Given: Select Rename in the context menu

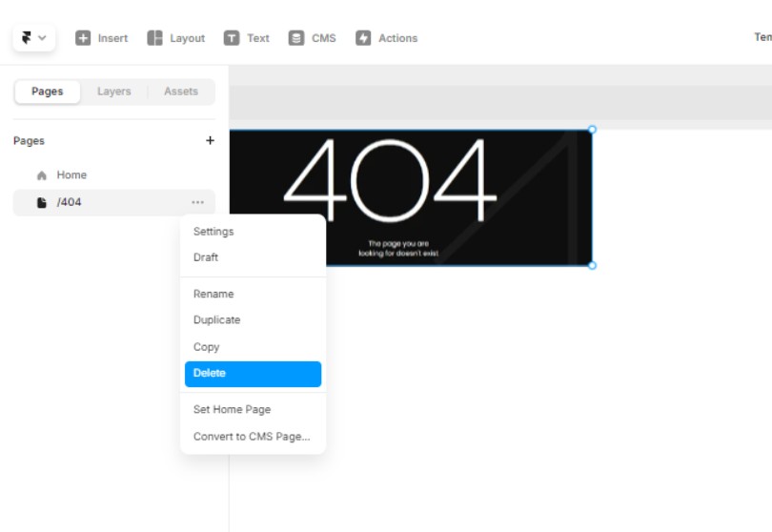Looking at the screenshot, I should pyautogui.click(x=213, y=295).
